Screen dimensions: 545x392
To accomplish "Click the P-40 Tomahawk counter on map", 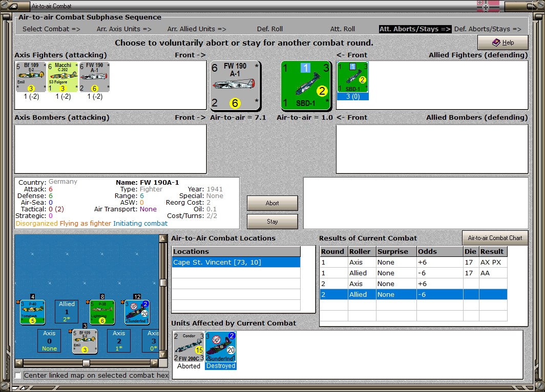I will (32, 312).
